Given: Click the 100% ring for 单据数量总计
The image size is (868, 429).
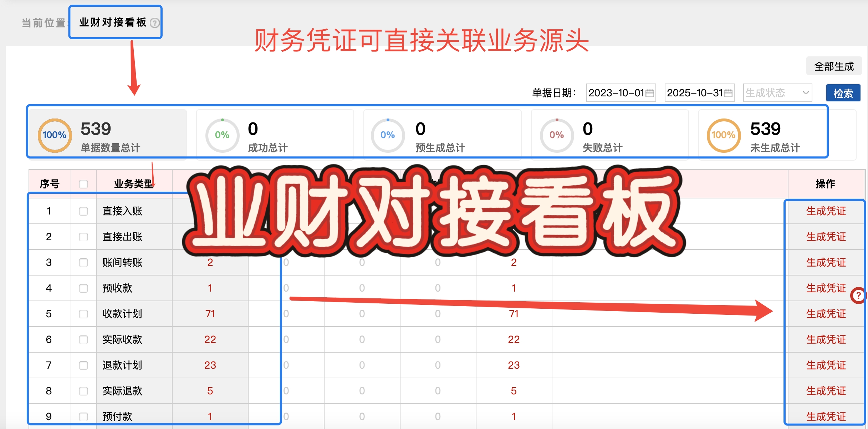Looking at the screenshot, I should tap(55, 135).
